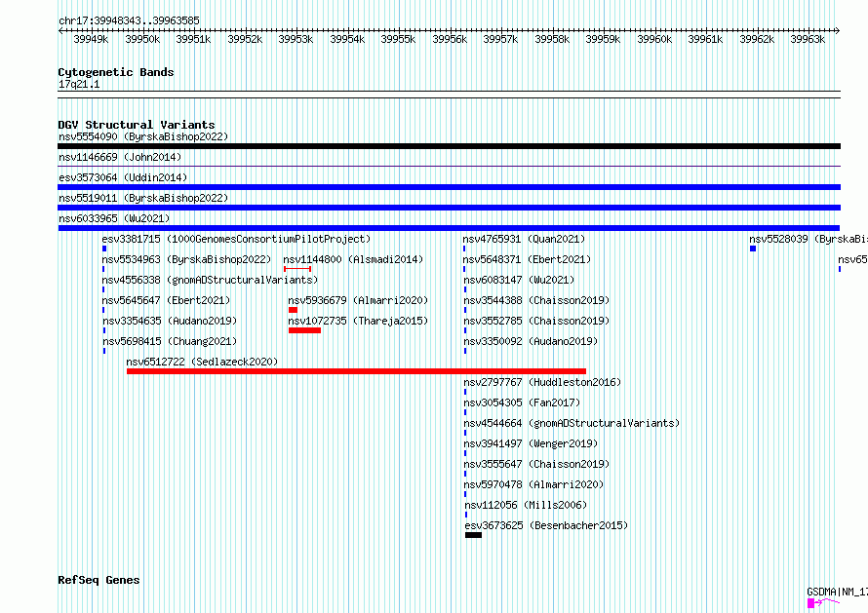Click esv3573064 (Uddin2014) label
The height and width of the screenshot is (613, 868).
[123, 177]
